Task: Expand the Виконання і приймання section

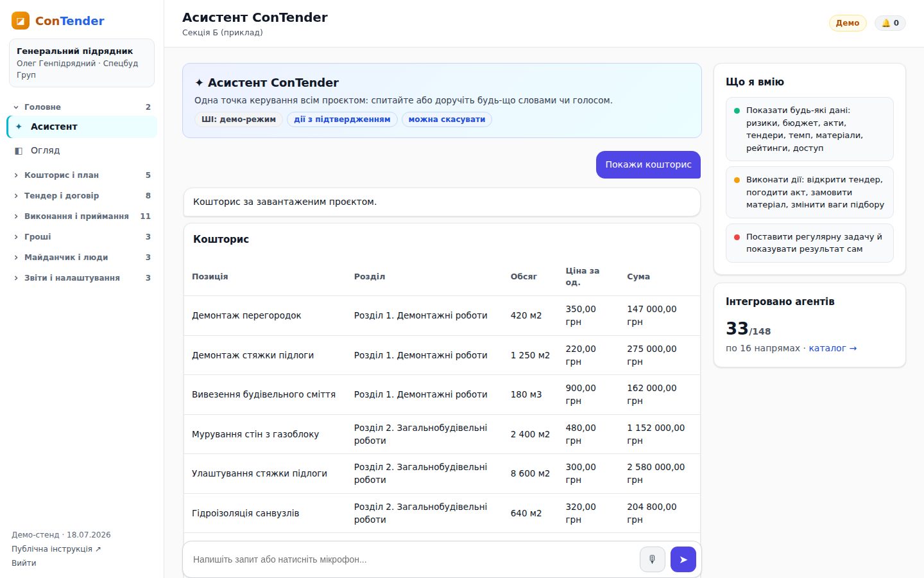Action: click(x=82, y=216)
